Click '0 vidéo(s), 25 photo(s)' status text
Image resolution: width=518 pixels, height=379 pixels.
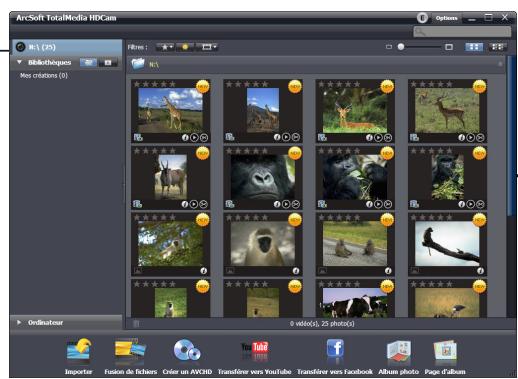click(322, 324)
